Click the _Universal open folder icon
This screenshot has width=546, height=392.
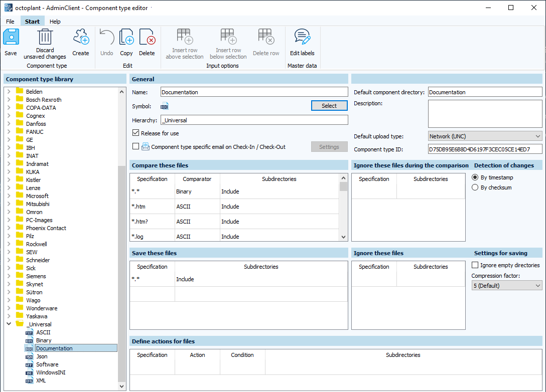tap(20, 324)
